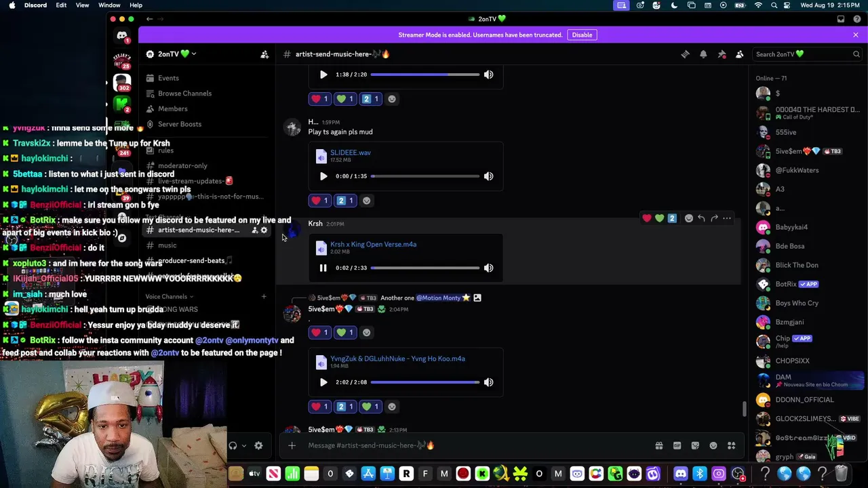Mute the SLIDEEE.wav audio volume
Screen dimensions: 868x488
click(488, 176)
